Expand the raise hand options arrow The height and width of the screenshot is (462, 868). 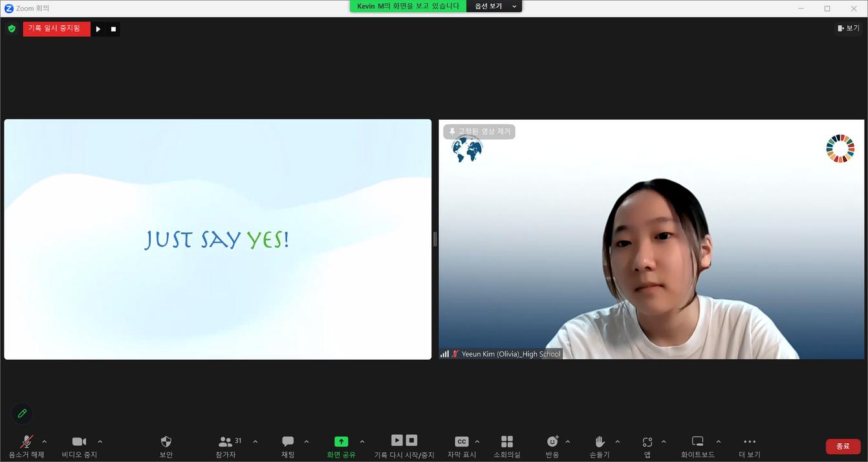click(618, 442)
